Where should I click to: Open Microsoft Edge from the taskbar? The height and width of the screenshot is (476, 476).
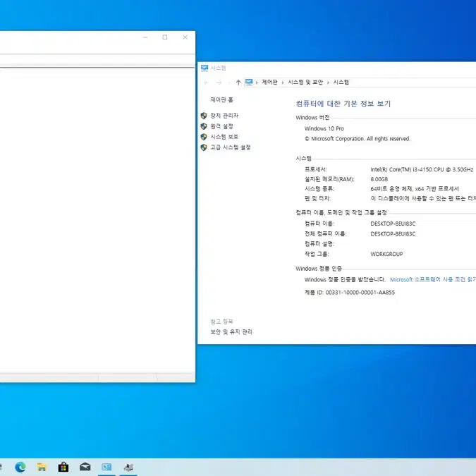pos(20,467)
